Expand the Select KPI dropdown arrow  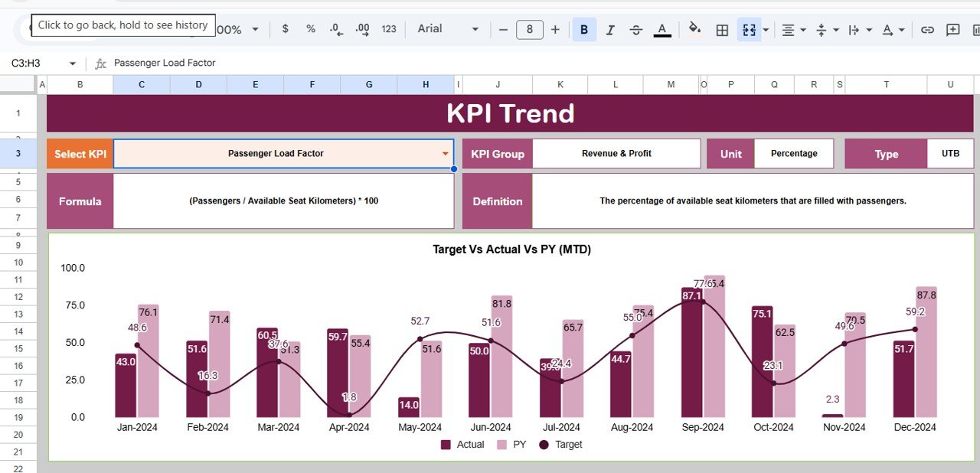click(445, 154)
